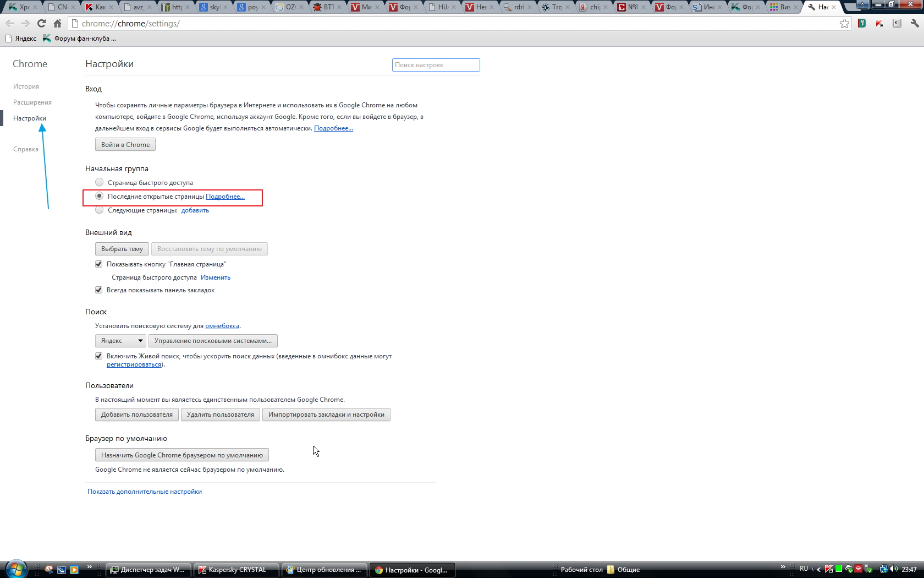Expand the Quick Launch overflow chevron
Image resolution: width=924 pixels, height=578 pixels.
[90, 567]
